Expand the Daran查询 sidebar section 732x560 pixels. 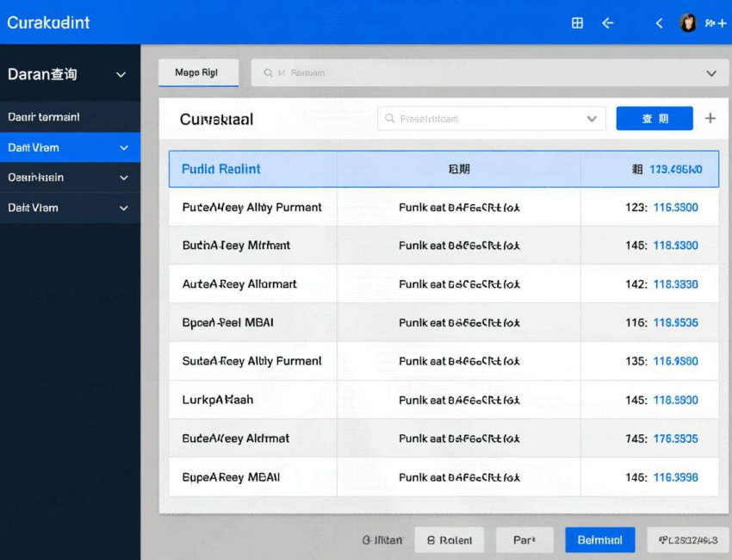(121, 75)
